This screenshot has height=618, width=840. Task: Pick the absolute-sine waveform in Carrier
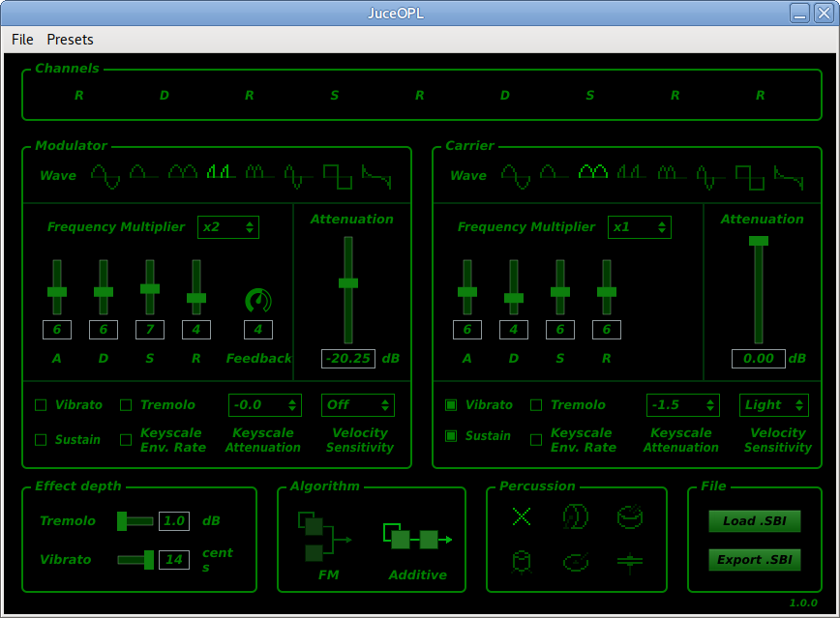pyautogui.click(x=593, y=171)
